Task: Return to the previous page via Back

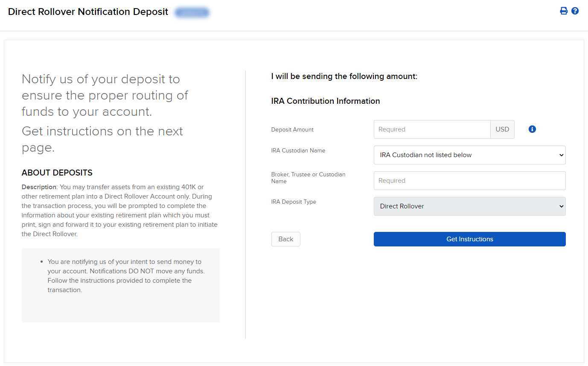Action: 285,239
